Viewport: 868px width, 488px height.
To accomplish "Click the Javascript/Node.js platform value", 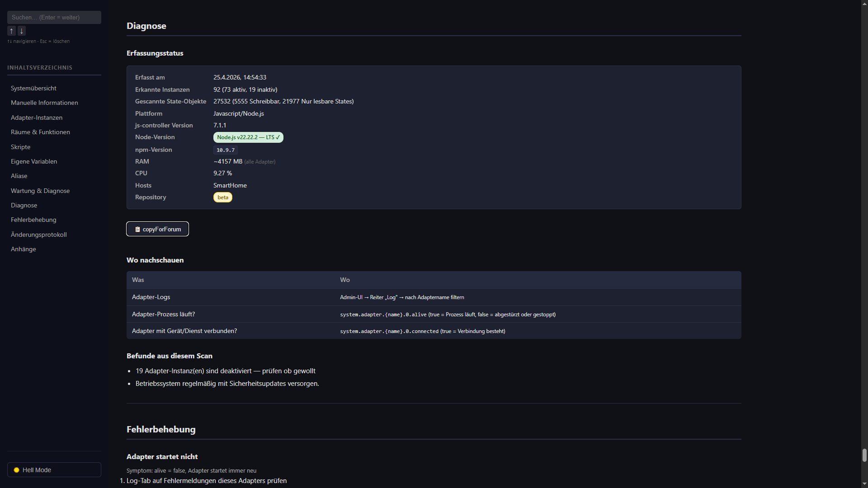I will (239, 113).
